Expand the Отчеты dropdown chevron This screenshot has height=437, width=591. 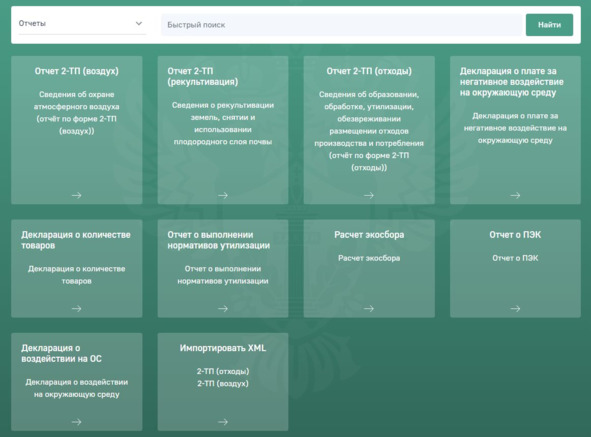tap(139, 23)
